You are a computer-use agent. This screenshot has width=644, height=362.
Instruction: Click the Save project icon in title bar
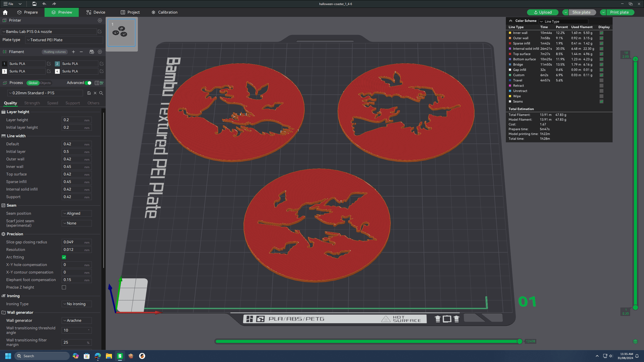tap(34, 4)
